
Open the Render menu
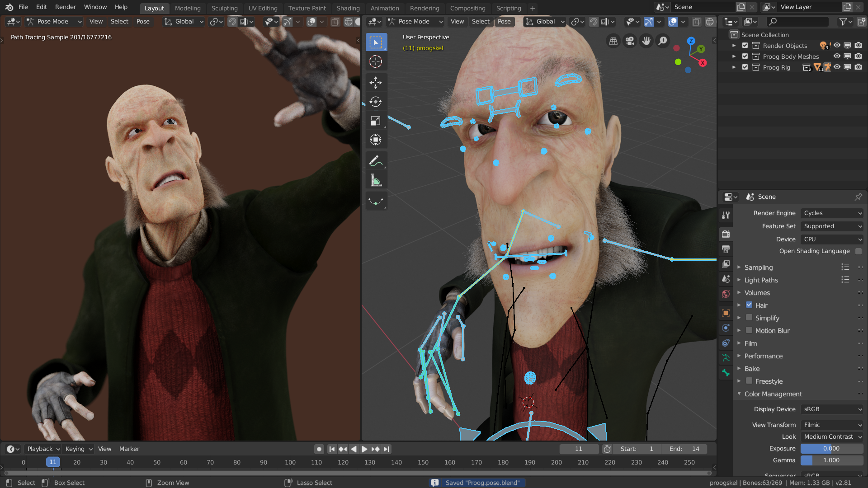click(x=65, y=7)
